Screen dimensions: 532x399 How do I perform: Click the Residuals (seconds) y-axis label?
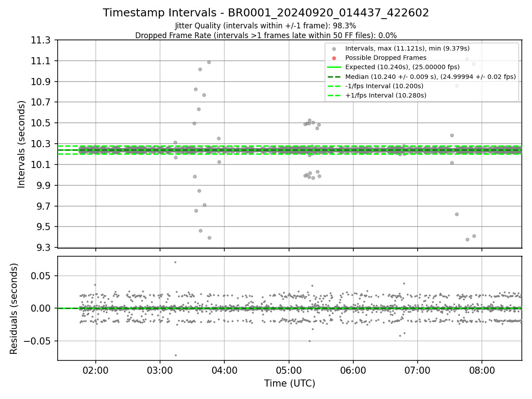[14, 309]
